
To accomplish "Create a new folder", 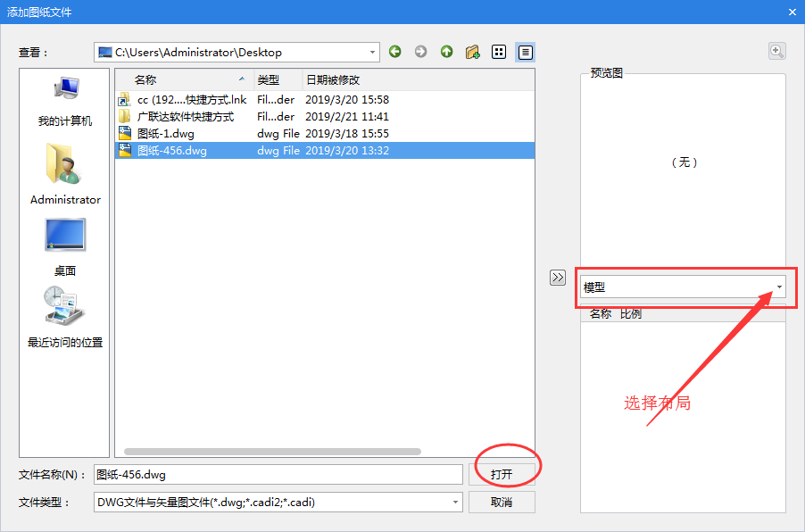I will pyautogui.click(x=472, y=52).
